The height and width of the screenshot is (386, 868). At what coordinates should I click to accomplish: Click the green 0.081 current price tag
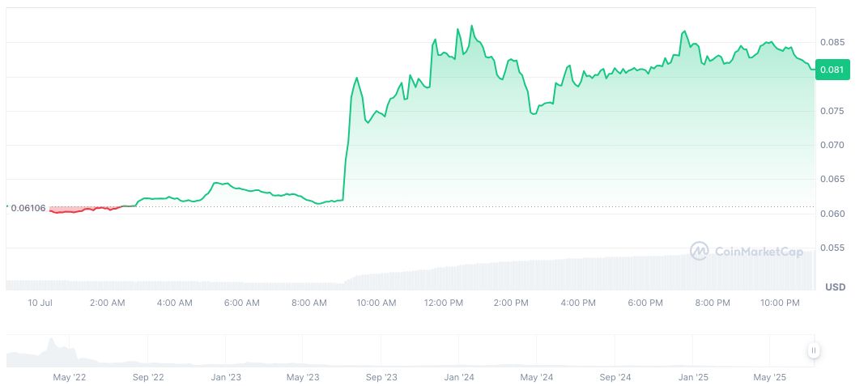point(832,70)
